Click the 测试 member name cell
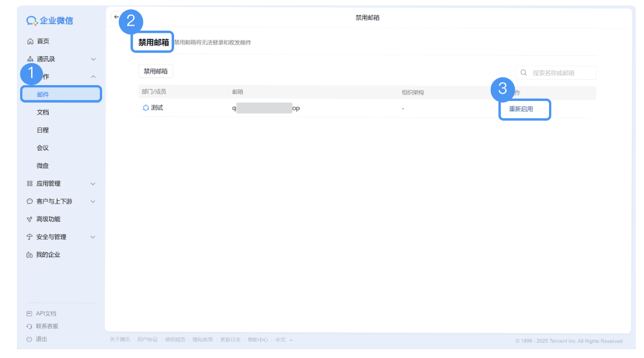The width and height of the screenshot is (644, 358). point(157,108)
